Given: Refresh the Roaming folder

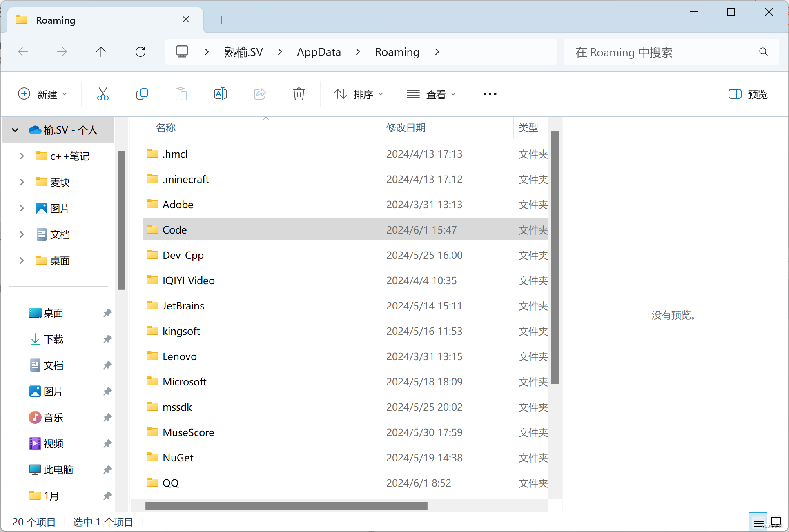Looking at the screenshot, I should [x=140, y=52].
